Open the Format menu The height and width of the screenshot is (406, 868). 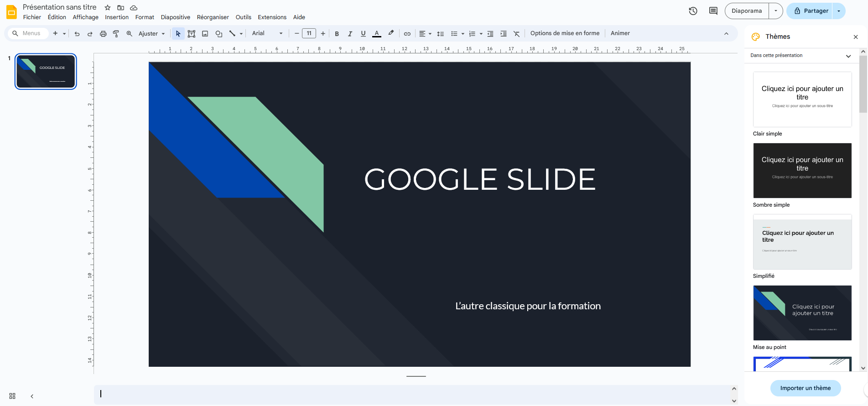coord(145,17)
